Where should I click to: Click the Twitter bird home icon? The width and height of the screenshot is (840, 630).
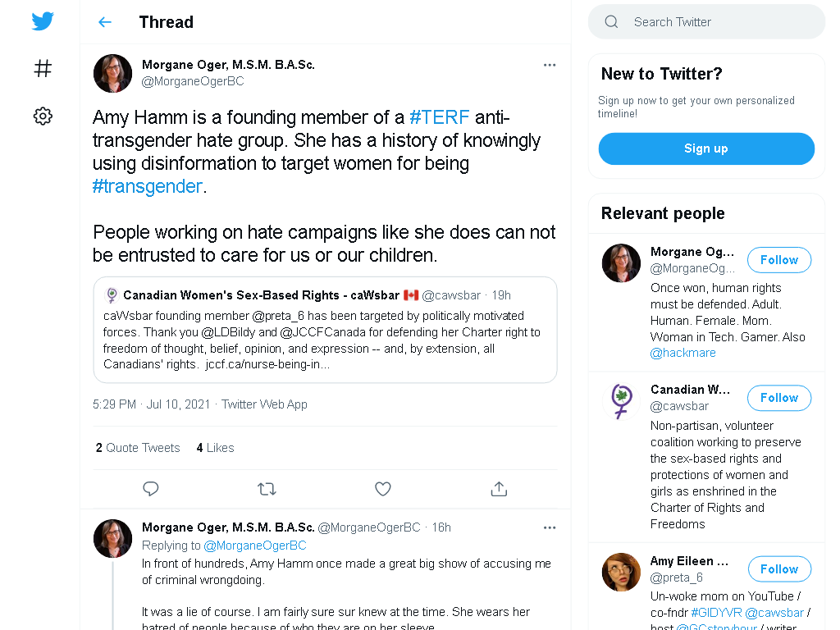(43, 21)
